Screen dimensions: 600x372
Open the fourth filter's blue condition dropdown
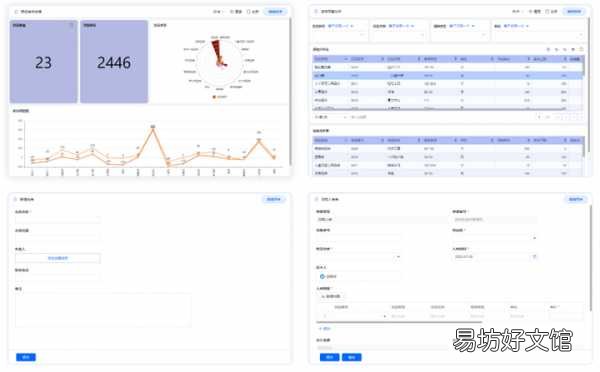point(516,26)
